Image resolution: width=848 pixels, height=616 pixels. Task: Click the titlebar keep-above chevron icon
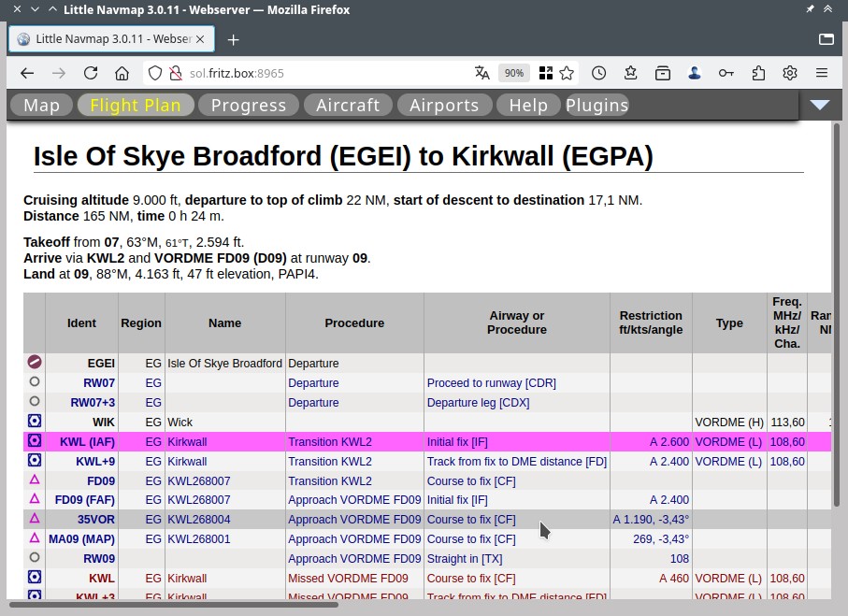coord(828,9)
